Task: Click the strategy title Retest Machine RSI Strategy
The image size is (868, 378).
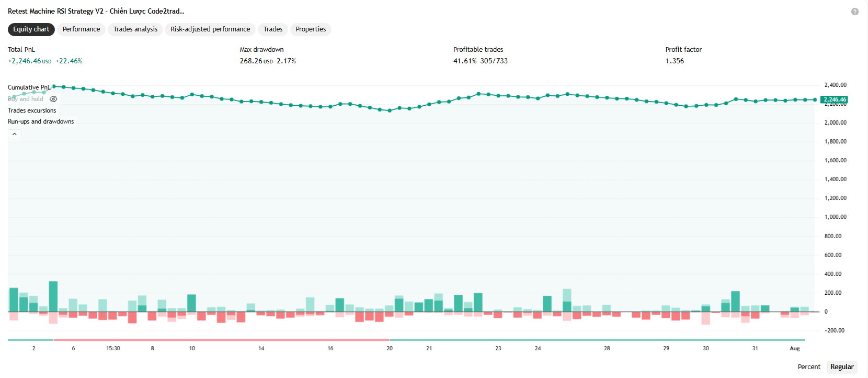Action: tap(96, 11)
